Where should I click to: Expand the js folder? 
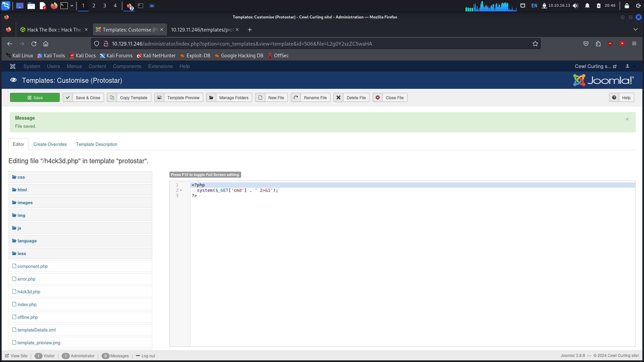pyautogui.click(x=80, y=228)
